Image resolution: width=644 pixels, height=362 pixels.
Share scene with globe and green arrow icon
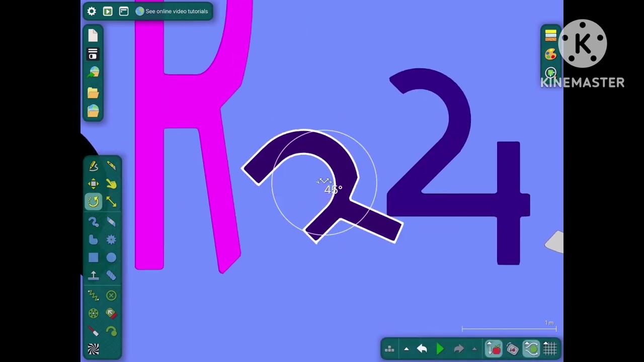93,73
